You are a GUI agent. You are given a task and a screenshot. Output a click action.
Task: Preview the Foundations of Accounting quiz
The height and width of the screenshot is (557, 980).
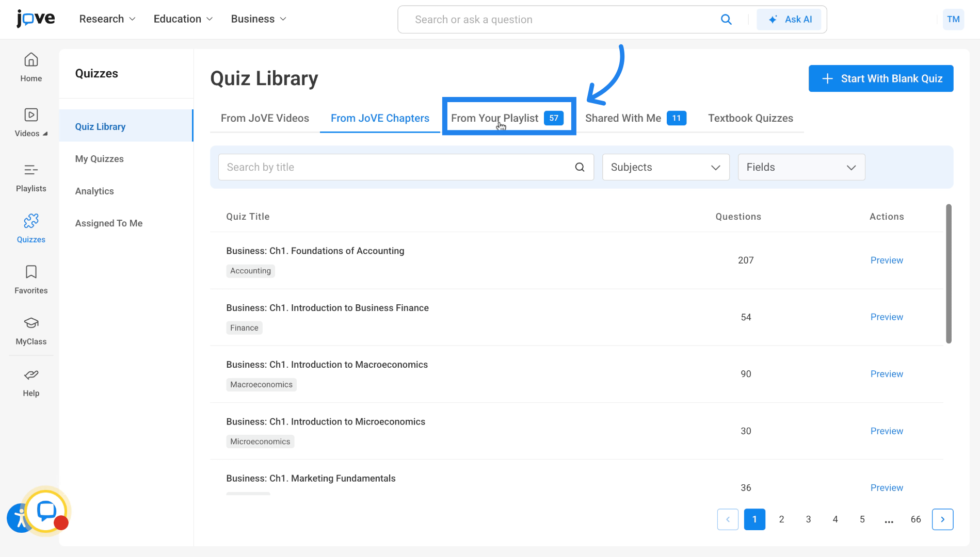tap(887, 260)
